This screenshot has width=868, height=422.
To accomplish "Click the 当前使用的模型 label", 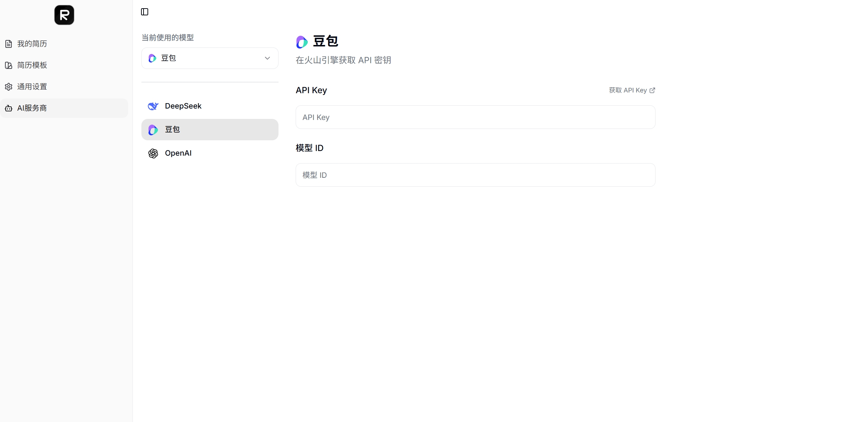I will pos(167,37).
